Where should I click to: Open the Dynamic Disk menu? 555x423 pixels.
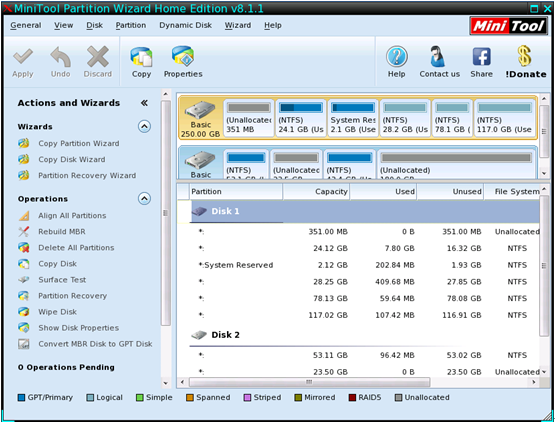[x=185, y=25]
